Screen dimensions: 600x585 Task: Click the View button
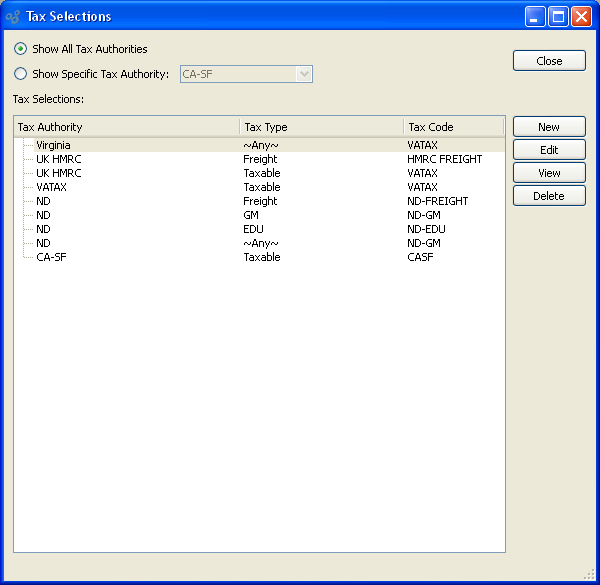tap(549, 173)
